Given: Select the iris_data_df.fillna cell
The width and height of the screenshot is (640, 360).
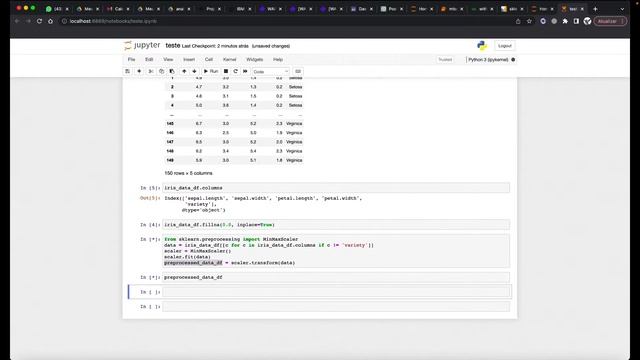Looking at the screenshot, I should 336,224.
